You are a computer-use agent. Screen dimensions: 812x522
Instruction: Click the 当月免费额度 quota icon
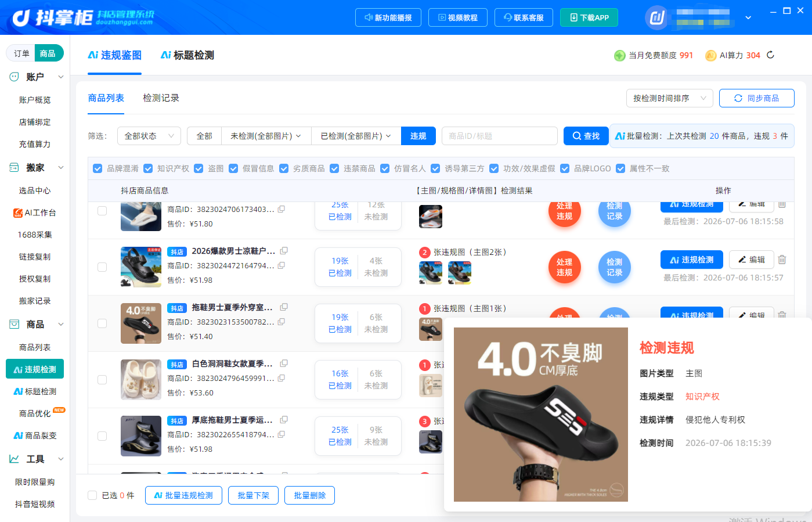619,55
